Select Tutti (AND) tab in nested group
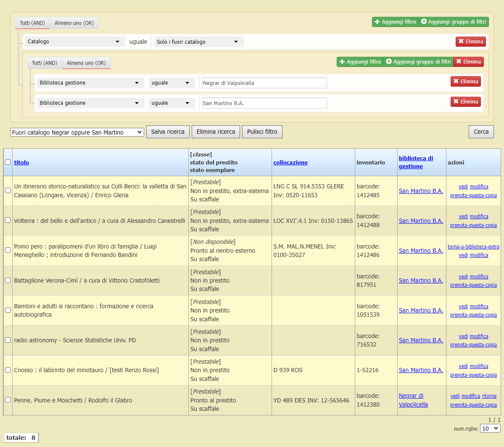Screen dimensions: 504x447 coord(44,63)
